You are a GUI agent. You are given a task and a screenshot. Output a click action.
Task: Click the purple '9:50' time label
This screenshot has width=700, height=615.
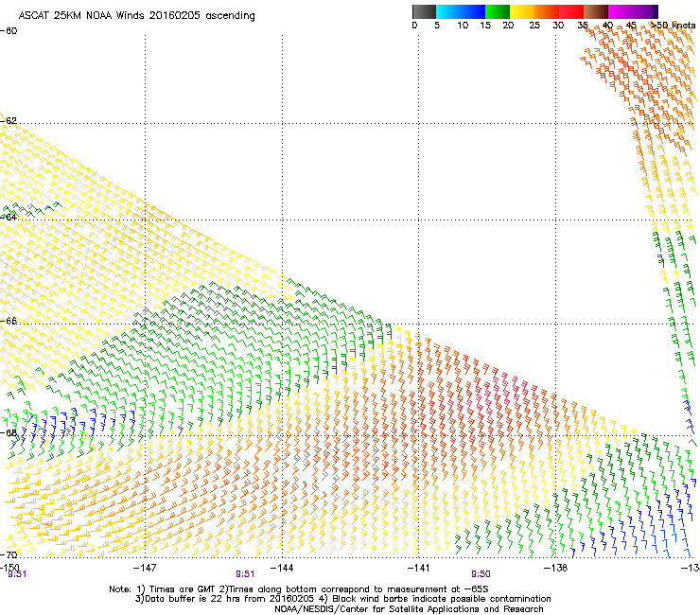click(481, 574)
